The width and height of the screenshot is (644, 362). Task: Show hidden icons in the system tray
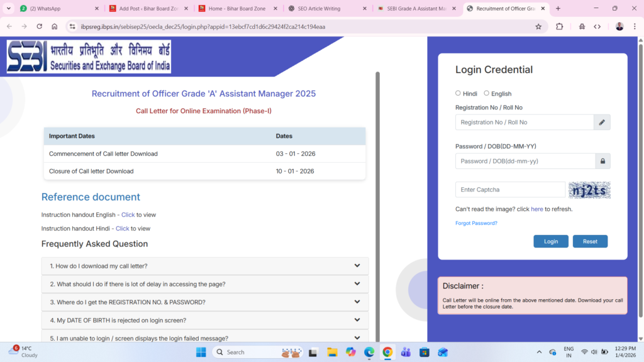pos(539,352)
